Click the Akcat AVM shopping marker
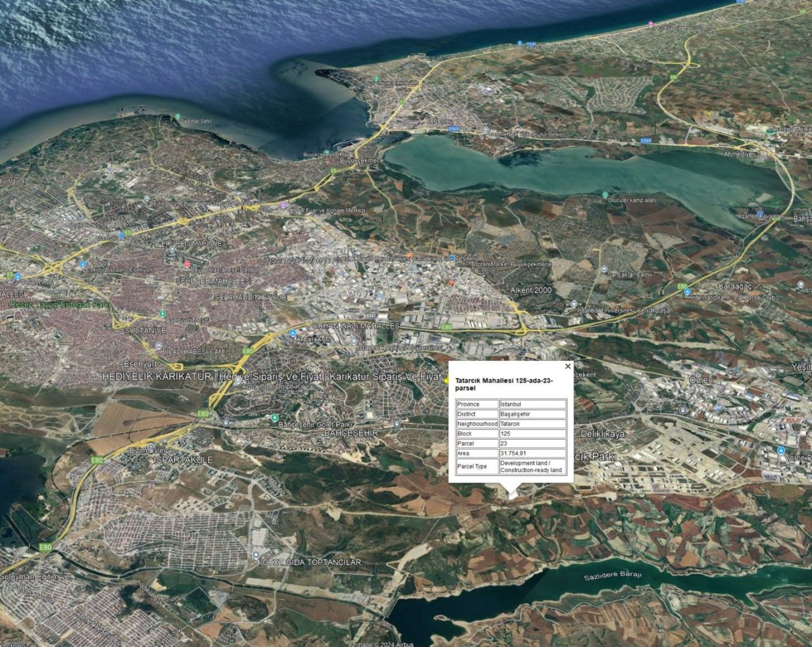This screenshot has height=647, width=812. click(292, 333)
